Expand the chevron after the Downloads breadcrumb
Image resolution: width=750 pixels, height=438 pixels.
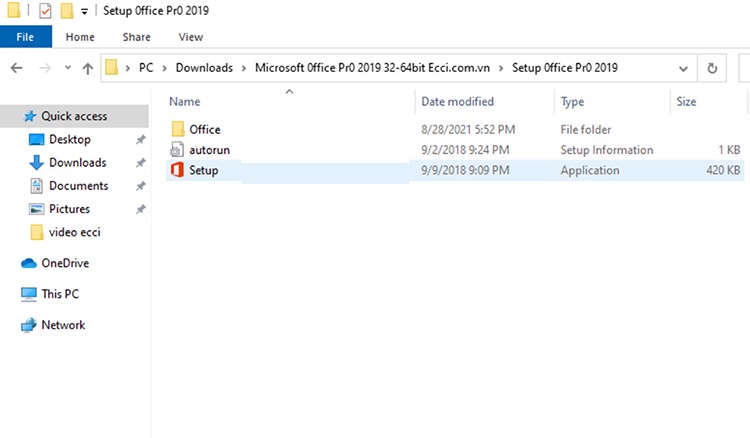244,68
